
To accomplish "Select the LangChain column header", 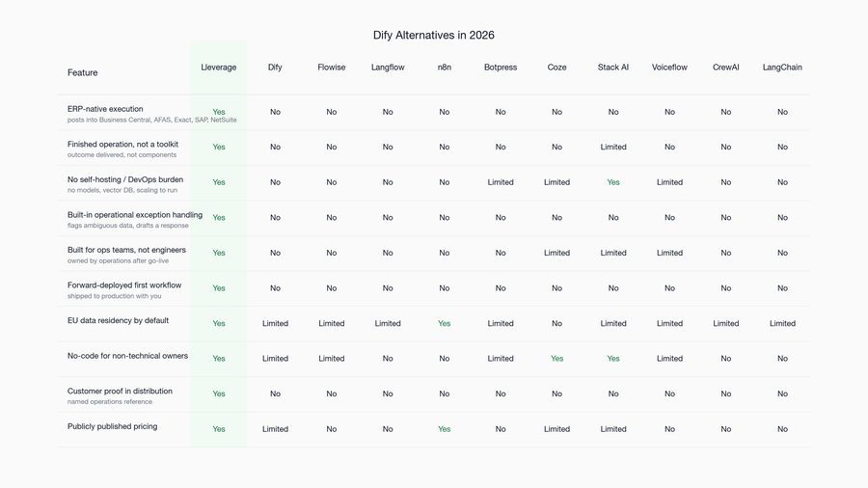I will (x=782, y=67).
